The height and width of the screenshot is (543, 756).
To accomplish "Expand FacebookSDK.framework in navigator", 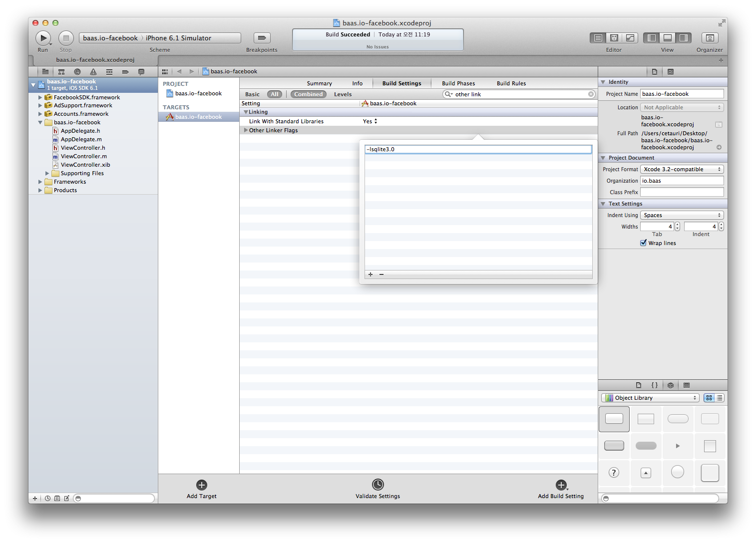I will point(40,97).
